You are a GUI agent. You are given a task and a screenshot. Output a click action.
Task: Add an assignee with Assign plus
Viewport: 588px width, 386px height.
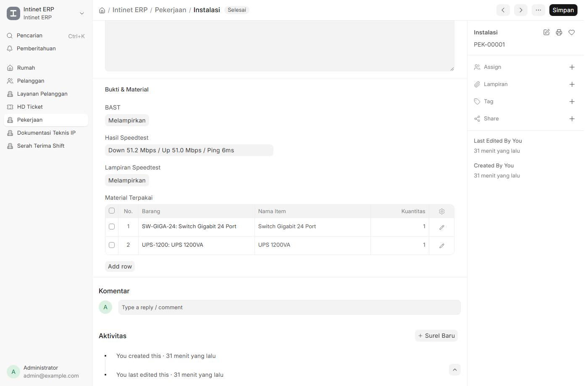tap(572, 67)
